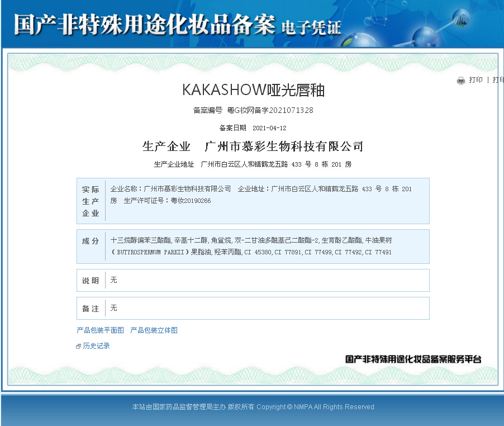Click the 实际生产企业 section label

tap(90, 200)
